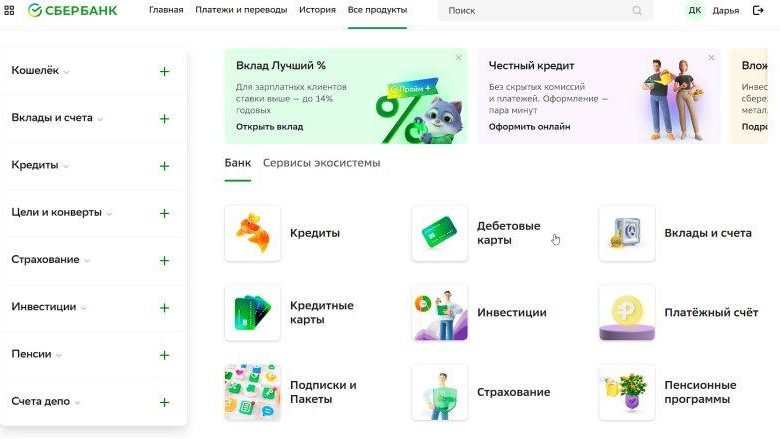This screenshot has height=439, width=780.
Task: Open the apps grid menu icon
Action: [x=10, y=10]
